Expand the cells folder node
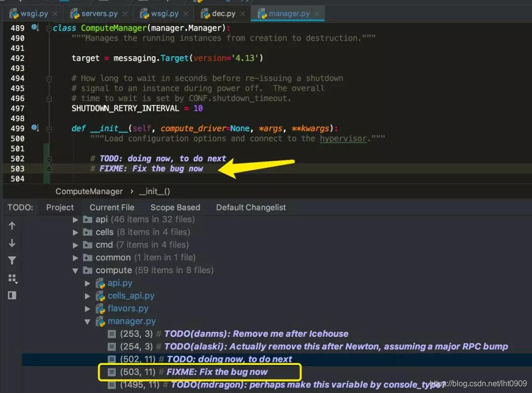Viewport: 532px width, 393px height. click(x=75, y=232)
